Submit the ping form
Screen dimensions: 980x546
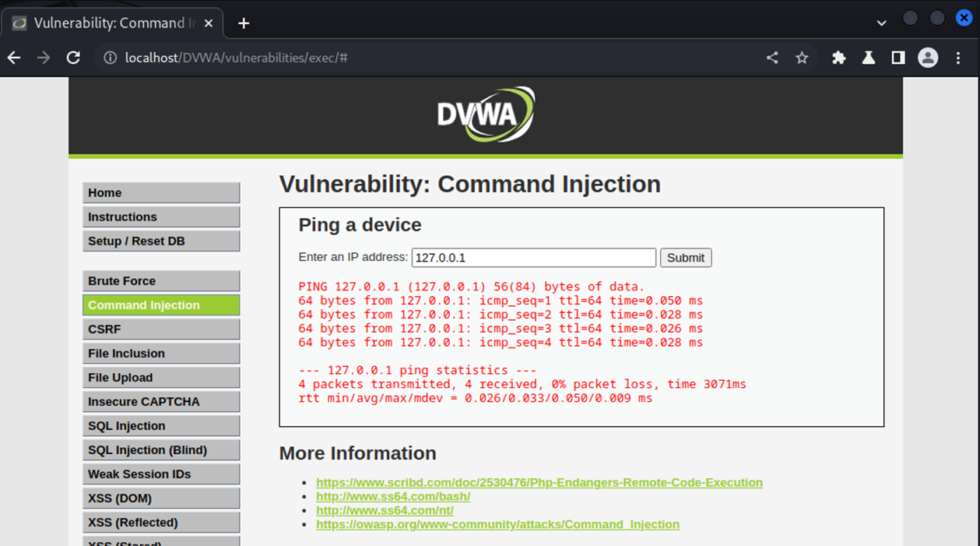tap(686, 258)
